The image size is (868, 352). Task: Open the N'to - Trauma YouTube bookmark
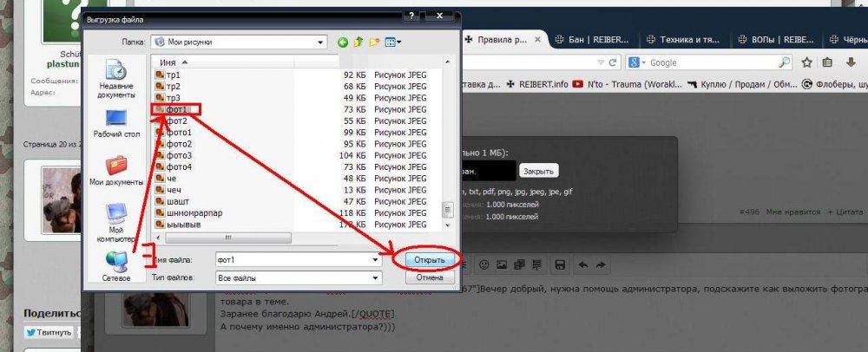click(x=628, y=84)
